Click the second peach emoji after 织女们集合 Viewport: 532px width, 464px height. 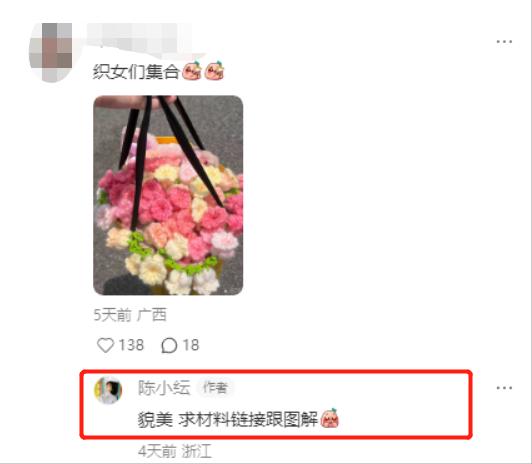coord(214,71)
